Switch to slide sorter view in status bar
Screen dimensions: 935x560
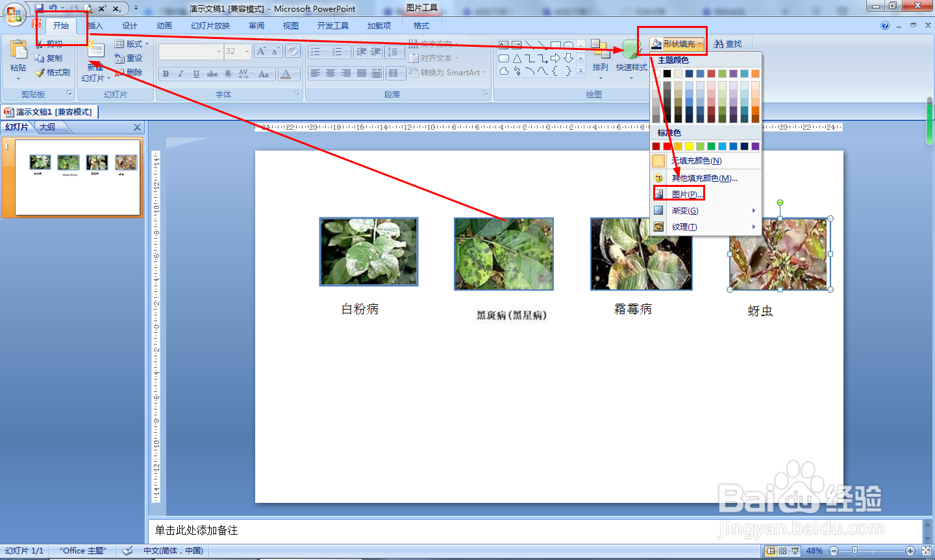point(783,551)
